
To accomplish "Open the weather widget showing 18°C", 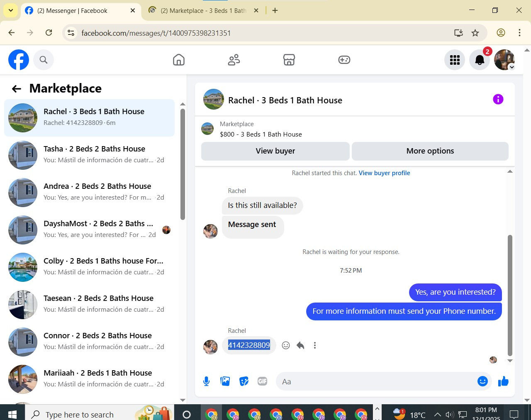I will (409, 414).
